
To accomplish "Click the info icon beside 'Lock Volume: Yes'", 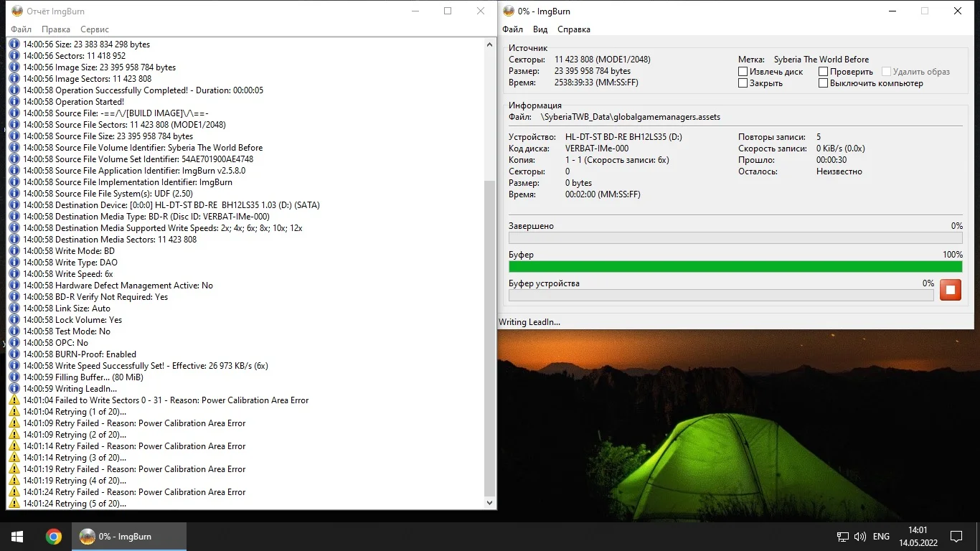I will tap(14, 320).
